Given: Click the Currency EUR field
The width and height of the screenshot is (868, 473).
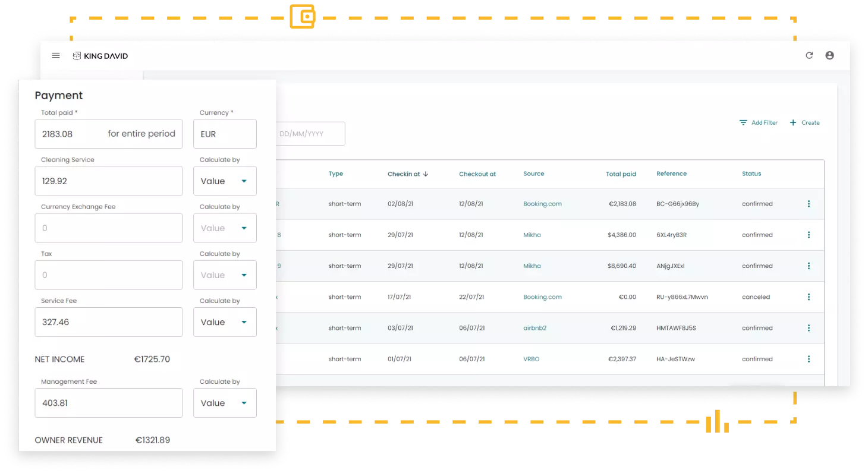Looking at the screenshot, I should [x=225, y=134].
